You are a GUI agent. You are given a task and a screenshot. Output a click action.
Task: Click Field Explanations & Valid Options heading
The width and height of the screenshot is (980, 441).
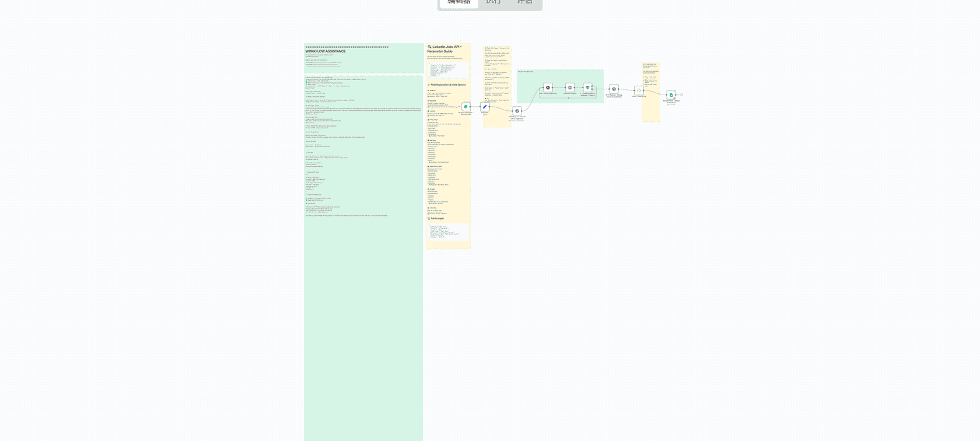coord(448,85)
